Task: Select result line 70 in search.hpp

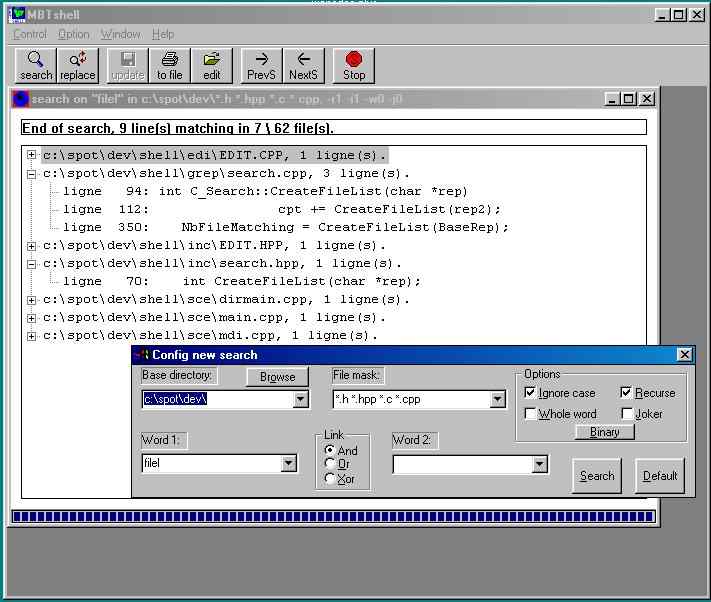Action: (x=242, y=282)
